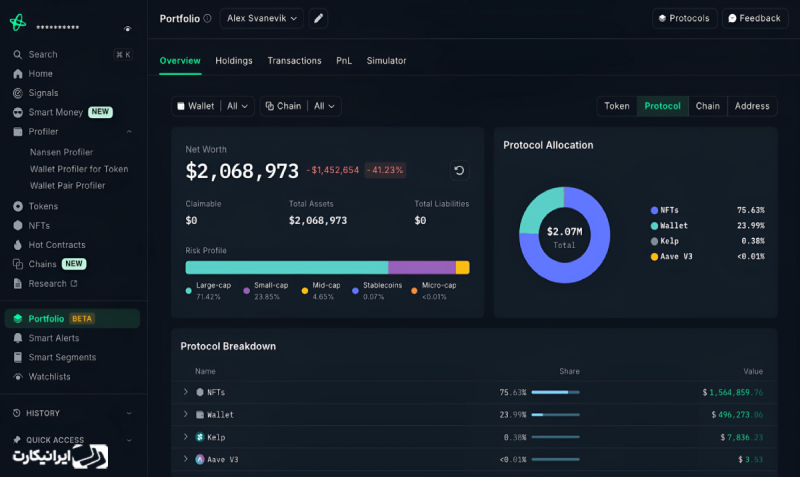Open Wallet Profiler for Token
This screenshot has height=477, width=800.
click(79, 169)
